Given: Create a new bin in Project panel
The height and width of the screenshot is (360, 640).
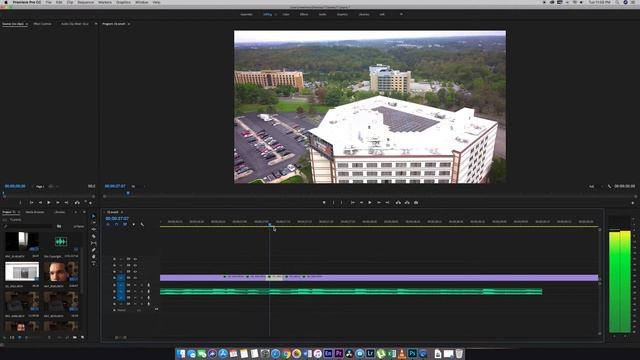Looking at the screenshot, I should [x=75, y=338].
